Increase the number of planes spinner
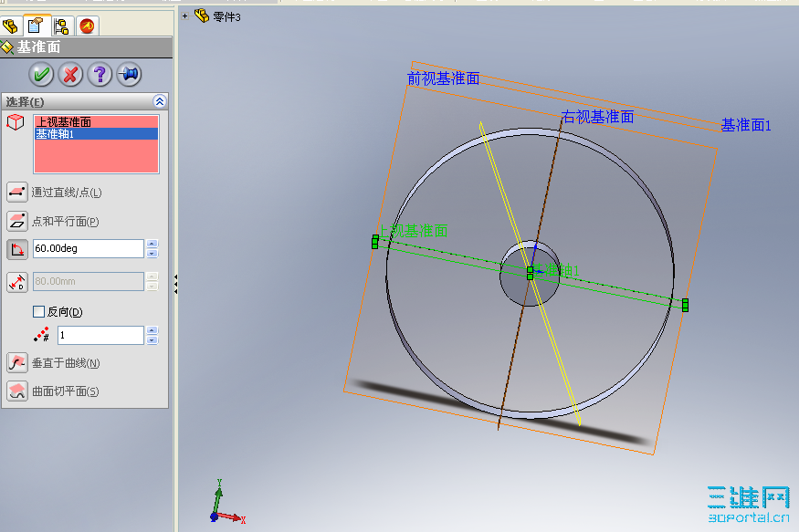This screenshot has width=799, height=532. (152, 330)
